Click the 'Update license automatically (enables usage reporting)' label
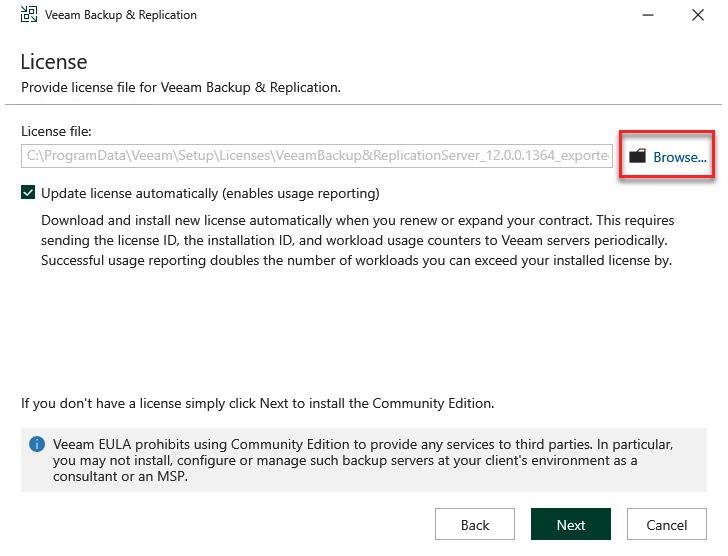728x556 pixels. (x=210, y=193)
